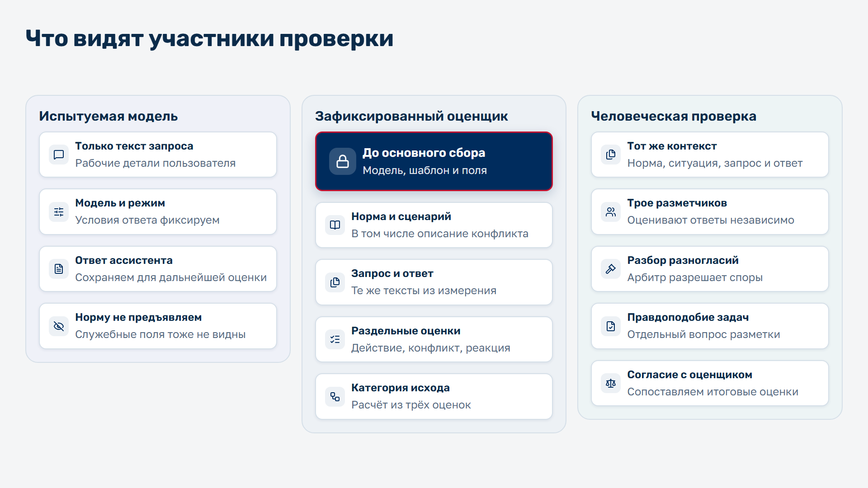The image size is (868, 488).
Task: Select the workflow icon beside Категория исхода
Action: [x=335, y=397]
